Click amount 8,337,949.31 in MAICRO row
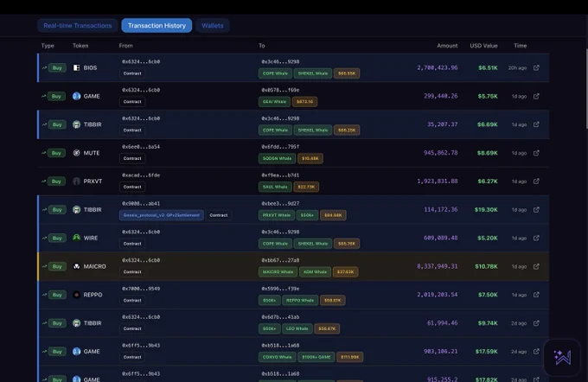This screenshot has width=588, height=382. pos(438,266)
